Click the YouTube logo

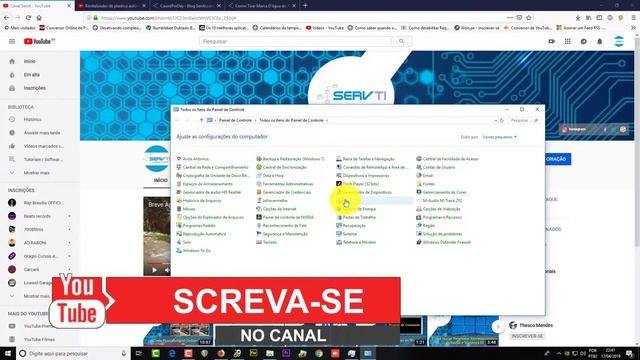pyautogui.click(x=39, y=41)
